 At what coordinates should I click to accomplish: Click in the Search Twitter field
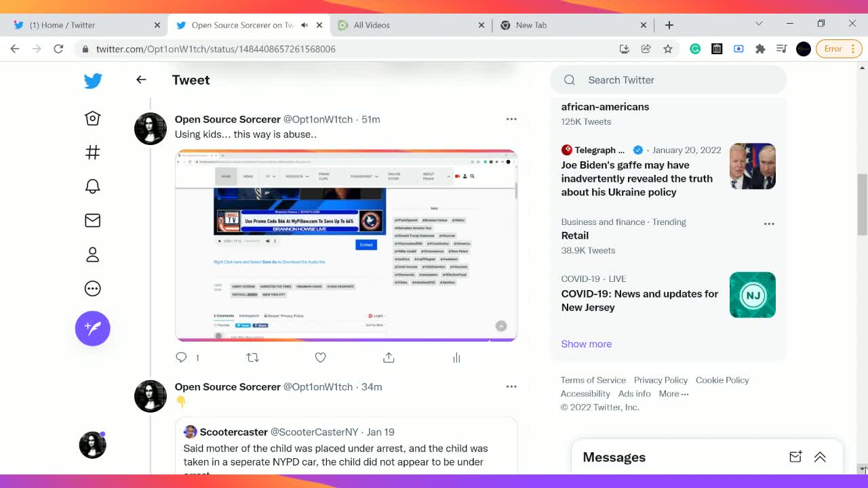click(668, 80)
